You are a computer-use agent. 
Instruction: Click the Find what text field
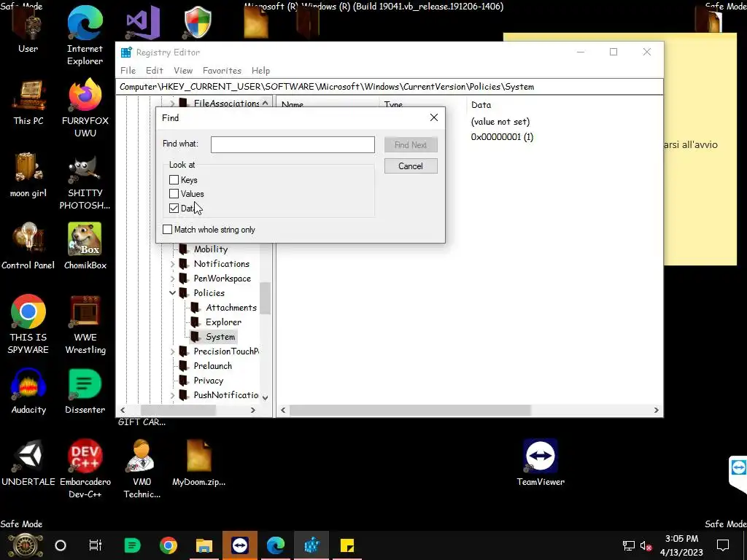293,144
